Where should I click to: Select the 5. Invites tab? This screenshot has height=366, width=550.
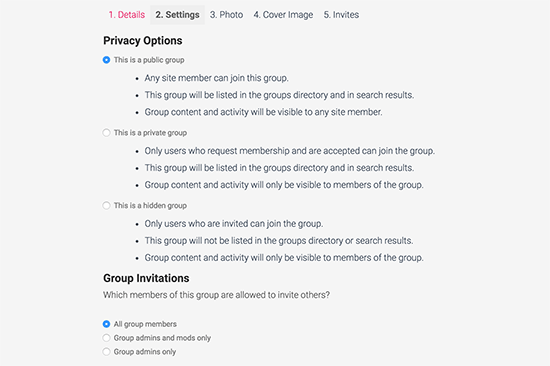point(341,15)
